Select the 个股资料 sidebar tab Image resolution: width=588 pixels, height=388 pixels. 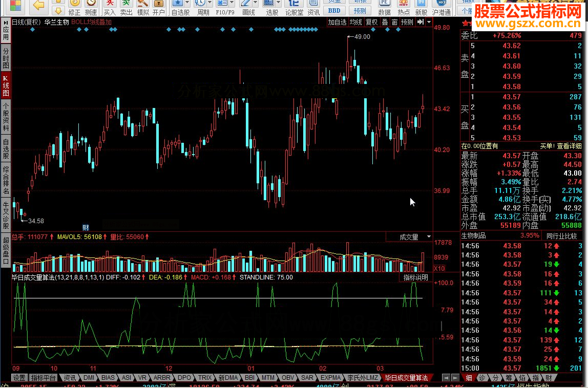[6, 117]
